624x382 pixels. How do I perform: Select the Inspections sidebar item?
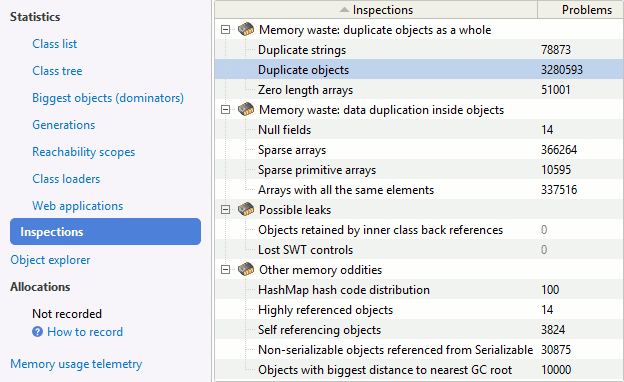[x=105, y=231]
